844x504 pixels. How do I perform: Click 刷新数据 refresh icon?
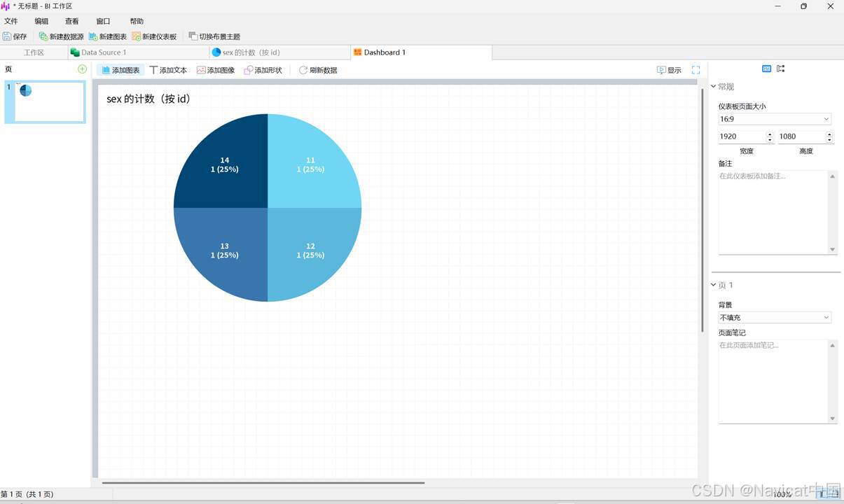pos(303,70)
